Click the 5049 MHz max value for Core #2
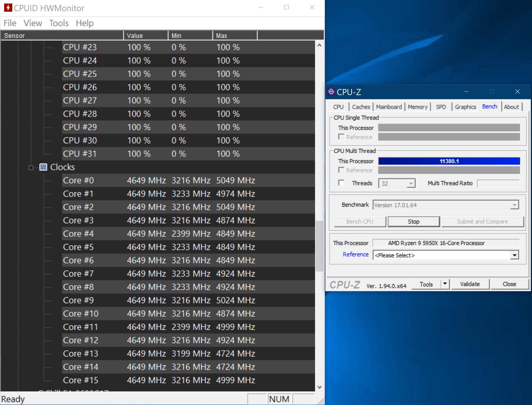Viewport: 532px width, 405px height. click(236, 207)
